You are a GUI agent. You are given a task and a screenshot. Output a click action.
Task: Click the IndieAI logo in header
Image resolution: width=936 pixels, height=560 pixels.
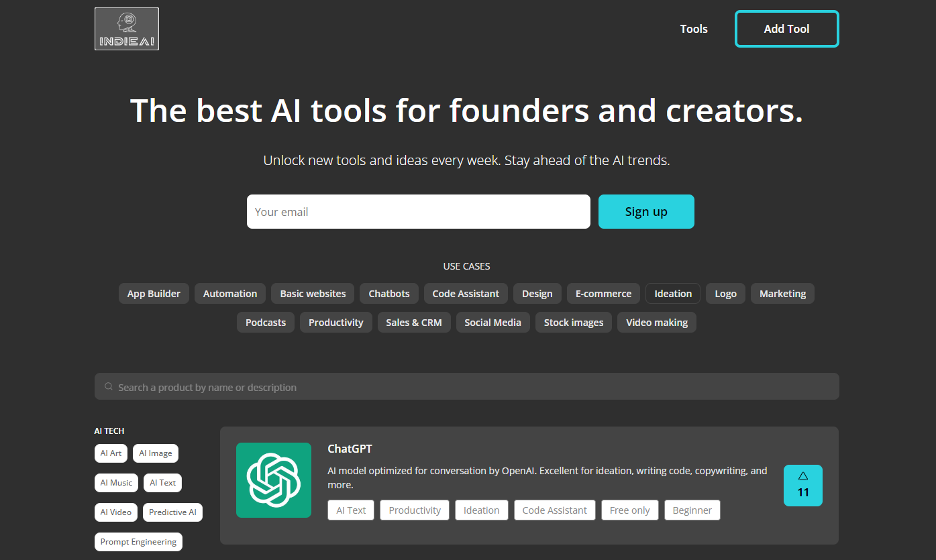pos(127,29)
